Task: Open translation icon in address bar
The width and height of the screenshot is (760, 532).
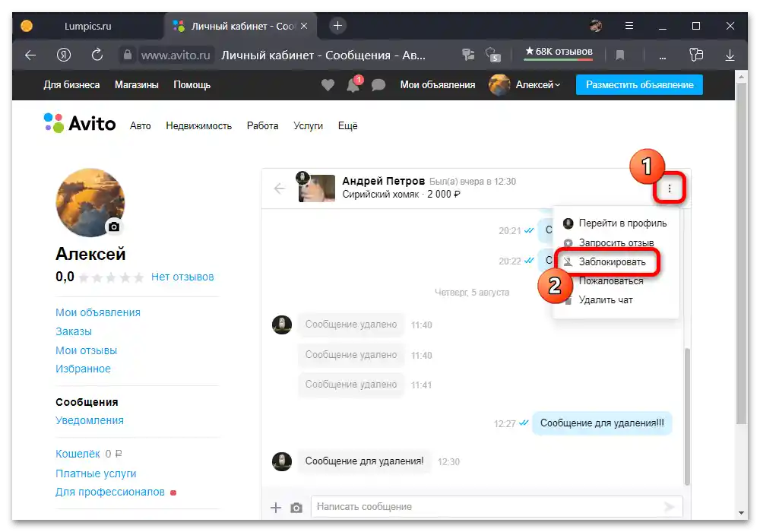Action: 468,55
